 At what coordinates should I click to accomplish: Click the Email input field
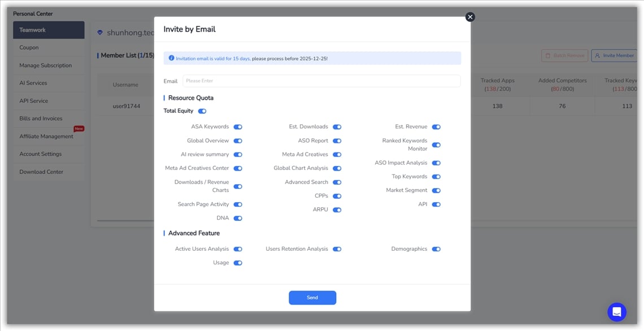pos(321,81)
